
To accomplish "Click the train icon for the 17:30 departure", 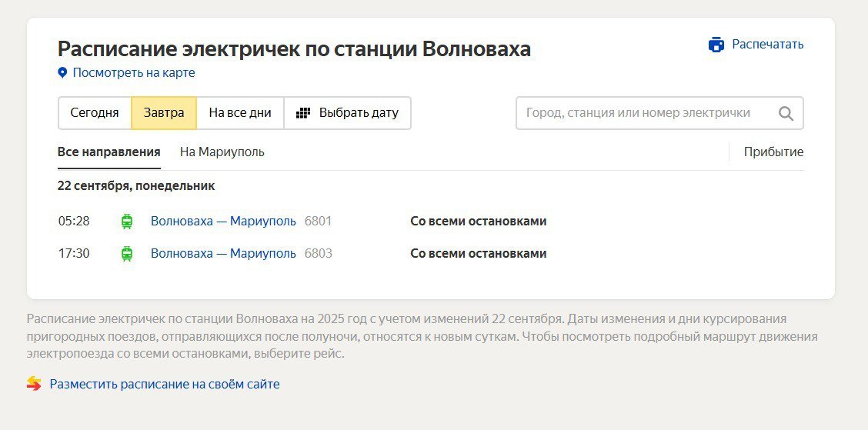I will click(x=127, y=254).
